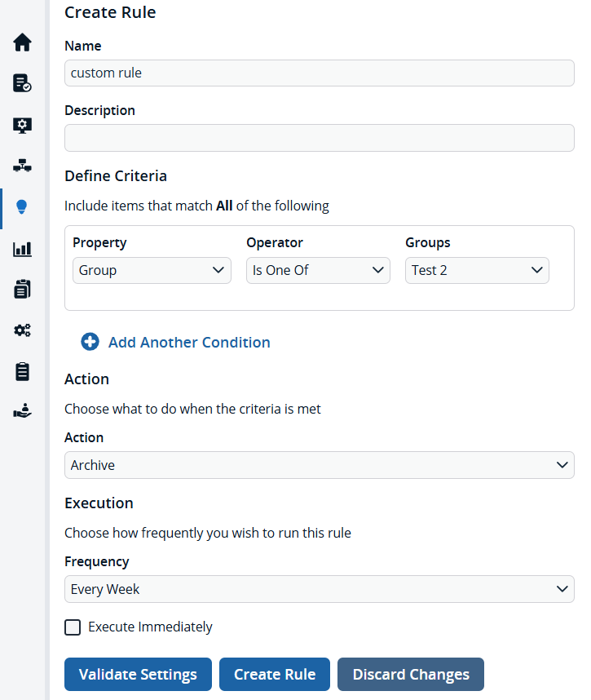The width and height of the screenshot is (591, 700).
Task: Open the gears settings sidebar icon
Action: (22, 330)
